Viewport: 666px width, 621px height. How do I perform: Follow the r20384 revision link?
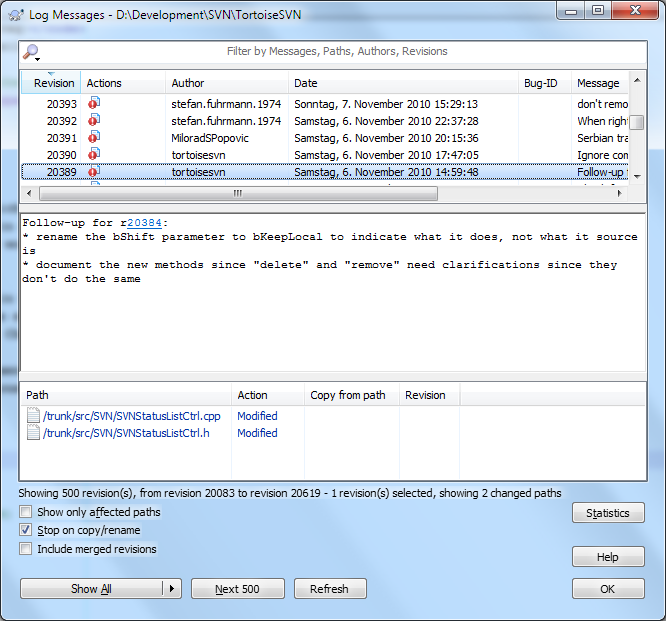pos(147,223)
